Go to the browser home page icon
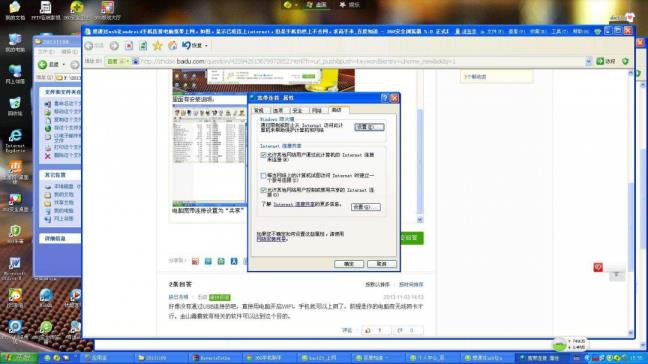 [172, 46]
